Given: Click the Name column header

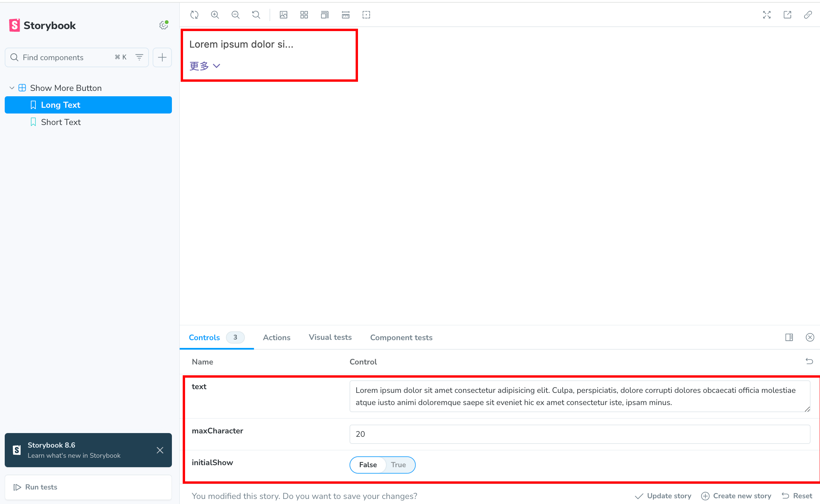Looking at the screenshot, I should pos(202,362).
